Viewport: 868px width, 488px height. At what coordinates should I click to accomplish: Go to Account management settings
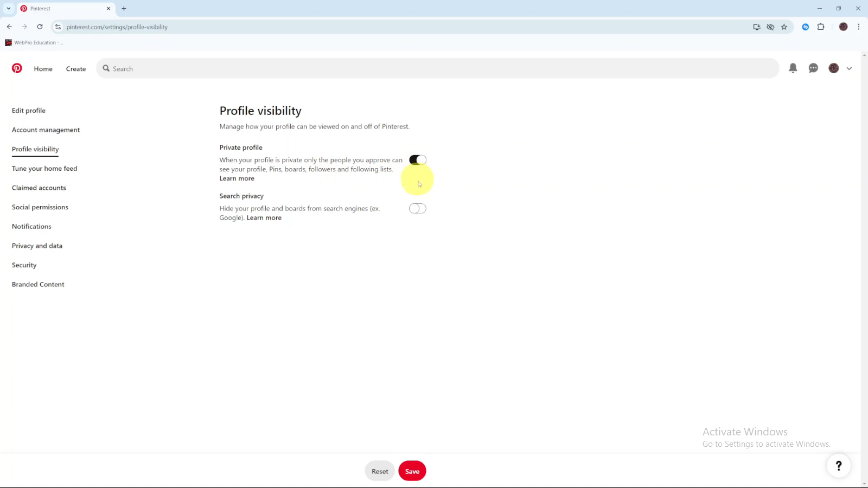click(46, 130)
